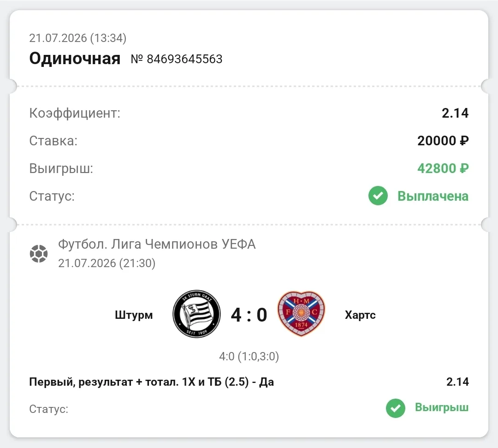This screenshot has height=448, width=498.
Task: Open the Футбол. Лига Чемпионов УЕФА league title
Action: click(157, 245)
